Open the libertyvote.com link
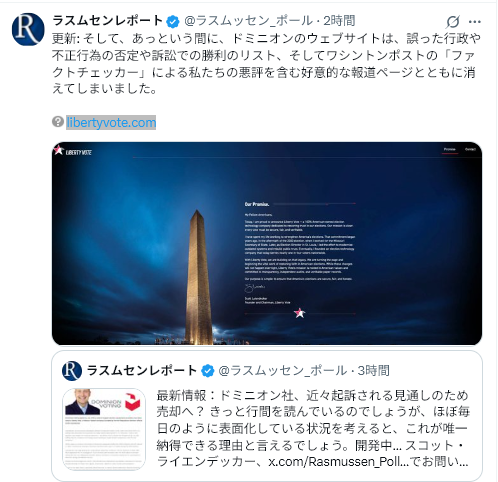 tap(111, 123)
